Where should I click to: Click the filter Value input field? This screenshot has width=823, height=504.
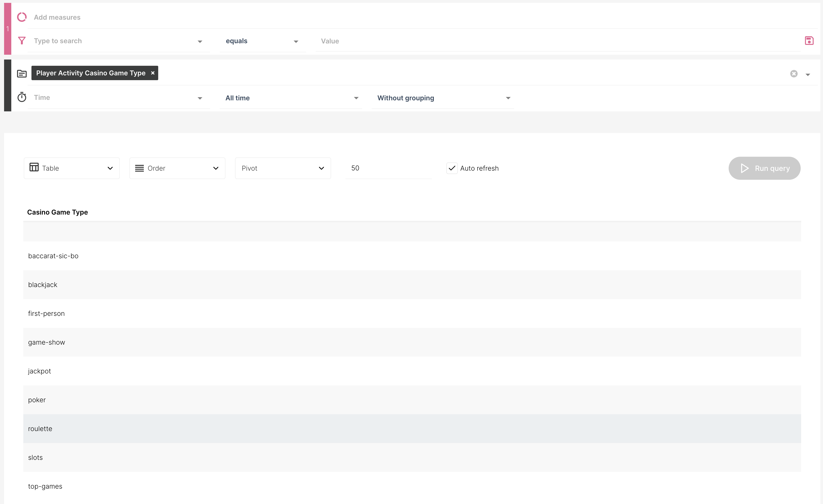(558, 41)
